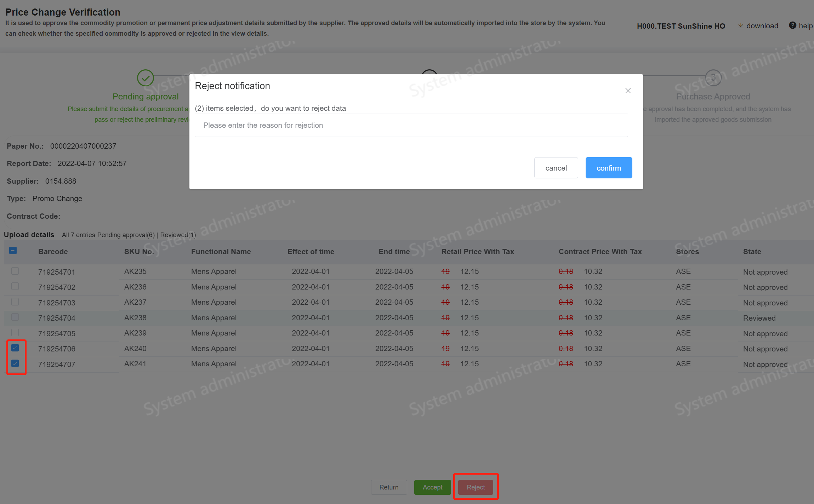Focus the rejection reason input field
814x504 pixels.
tap(411, 125)
